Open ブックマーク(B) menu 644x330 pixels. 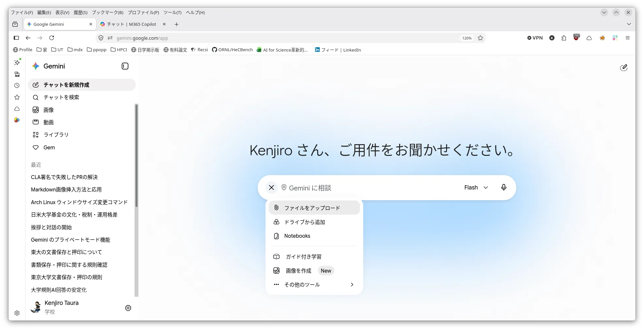[107, 12]
